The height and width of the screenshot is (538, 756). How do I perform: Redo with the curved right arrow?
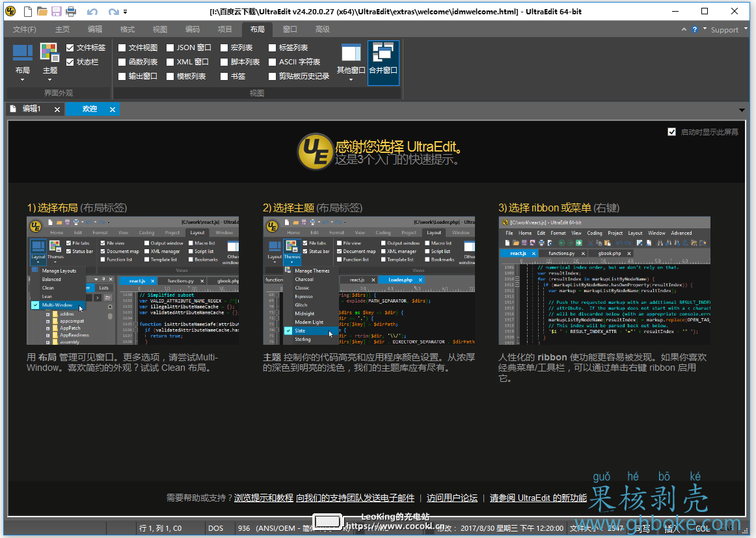(x=113, y=12)
